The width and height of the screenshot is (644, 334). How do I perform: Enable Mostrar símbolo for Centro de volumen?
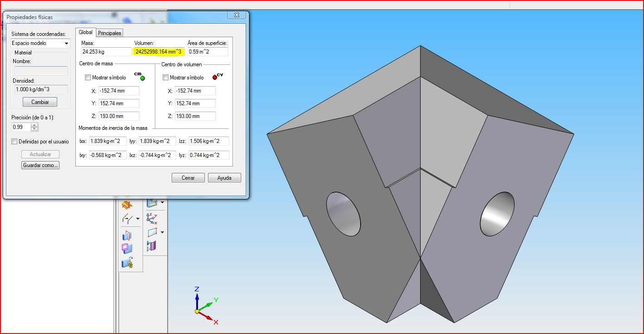(165, 78)
